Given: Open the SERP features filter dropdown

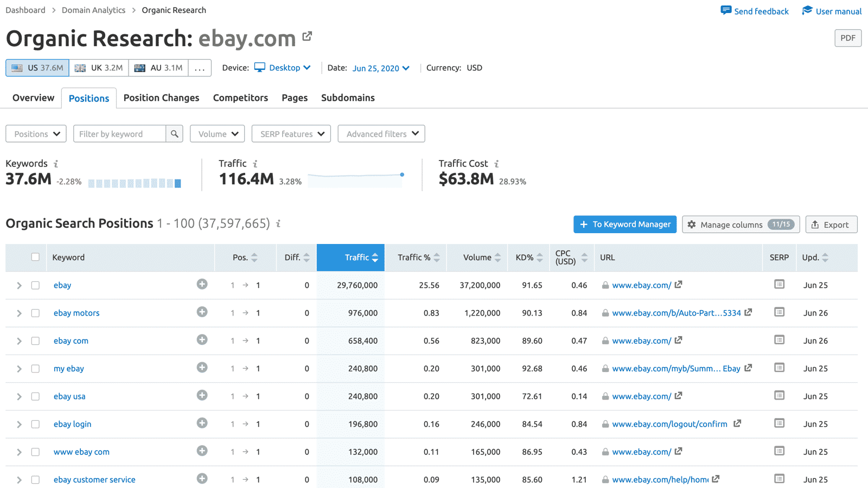Looking at the screenshot, I should coord(291,134).
